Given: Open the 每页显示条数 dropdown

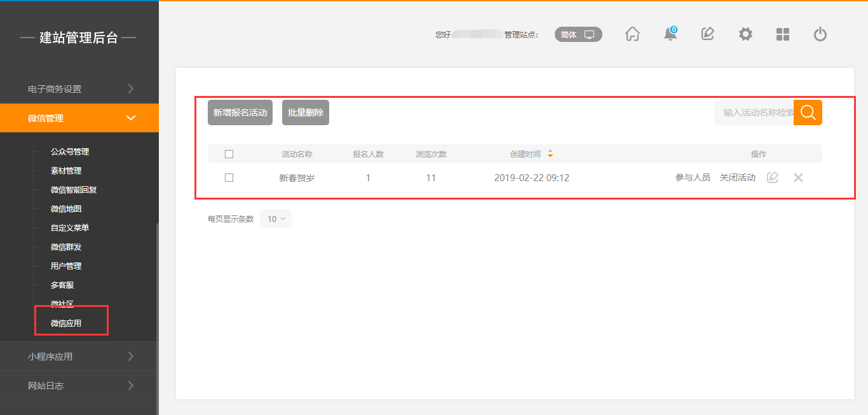Looking at the screenshot, I should tap(276, 219).
